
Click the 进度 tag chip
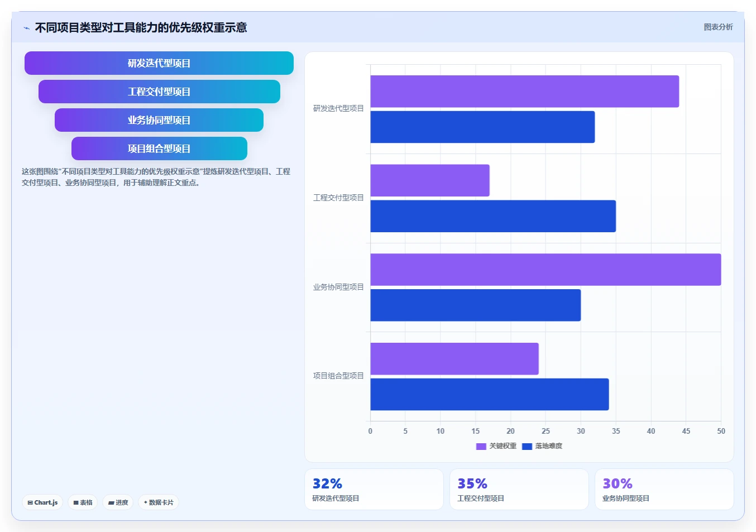(x=118, y=502)
